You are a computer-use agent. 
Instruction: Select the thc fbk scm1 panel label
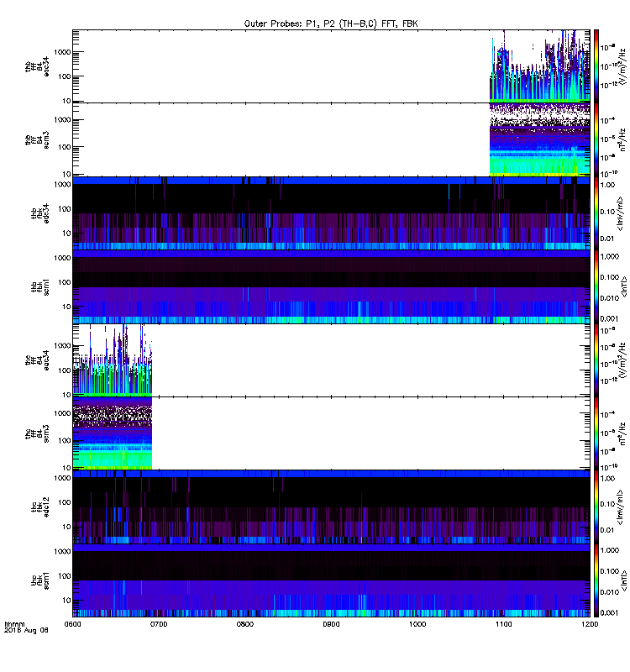40,580
